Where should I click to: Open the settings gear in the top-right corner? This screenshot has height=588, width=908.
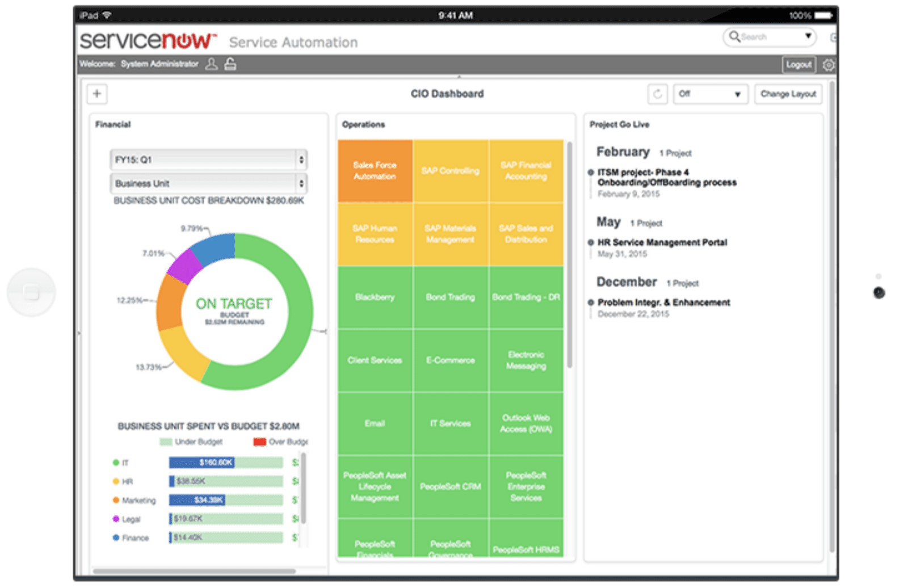pyautogui.click(x=829, y=65)
